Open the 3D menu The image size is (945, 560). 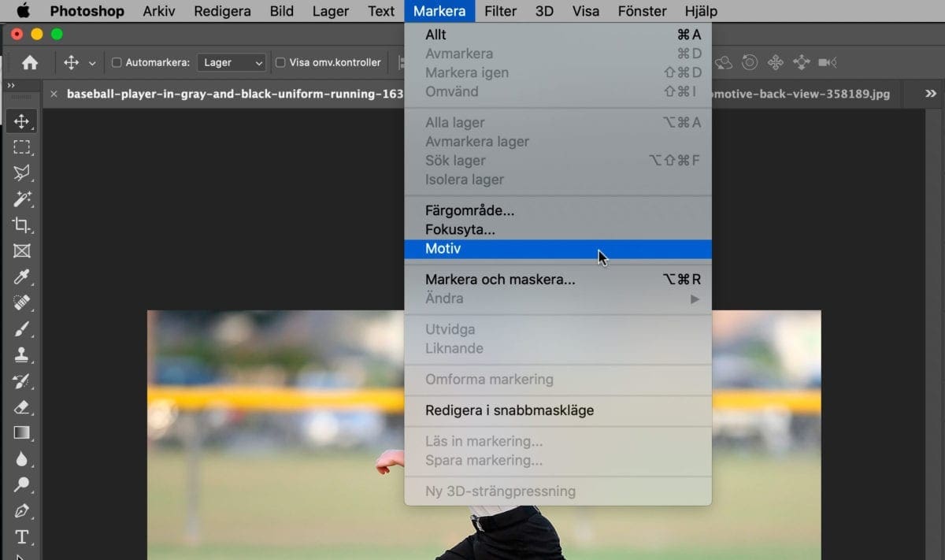[544, 11]
